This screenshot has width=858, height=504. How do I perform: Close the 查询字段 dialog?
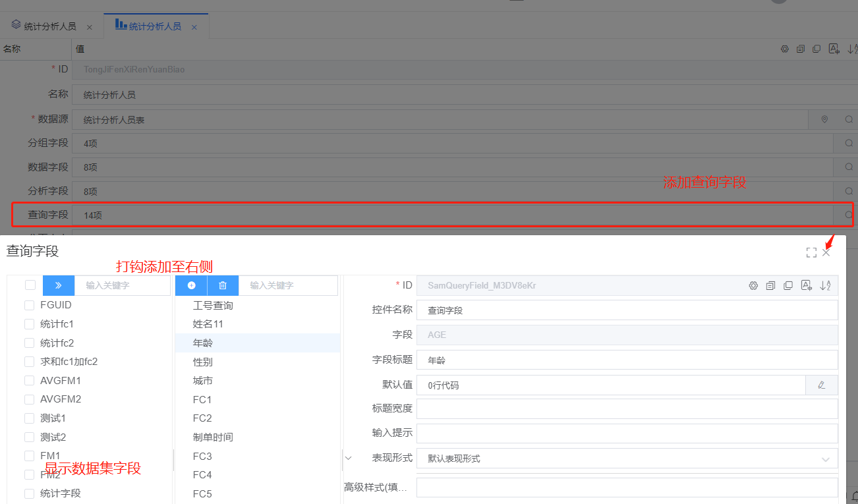tap(826, 252)
